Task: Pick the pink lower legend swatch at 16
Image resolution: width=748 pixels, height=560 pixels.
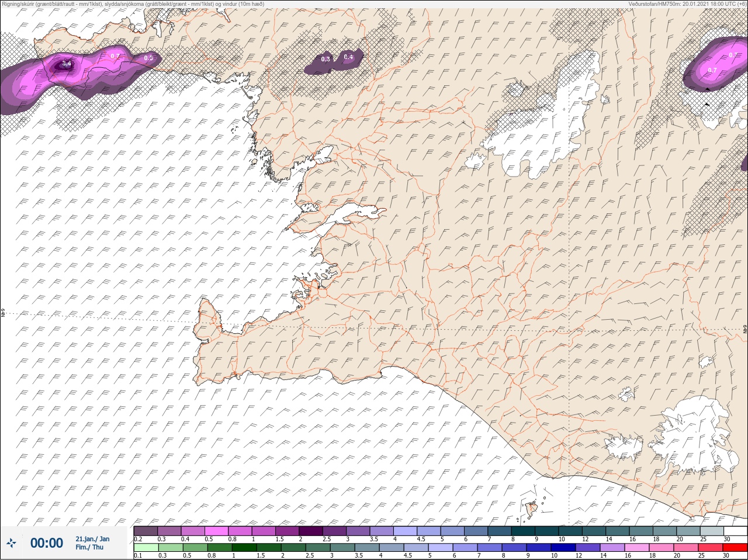Action: 636,548
